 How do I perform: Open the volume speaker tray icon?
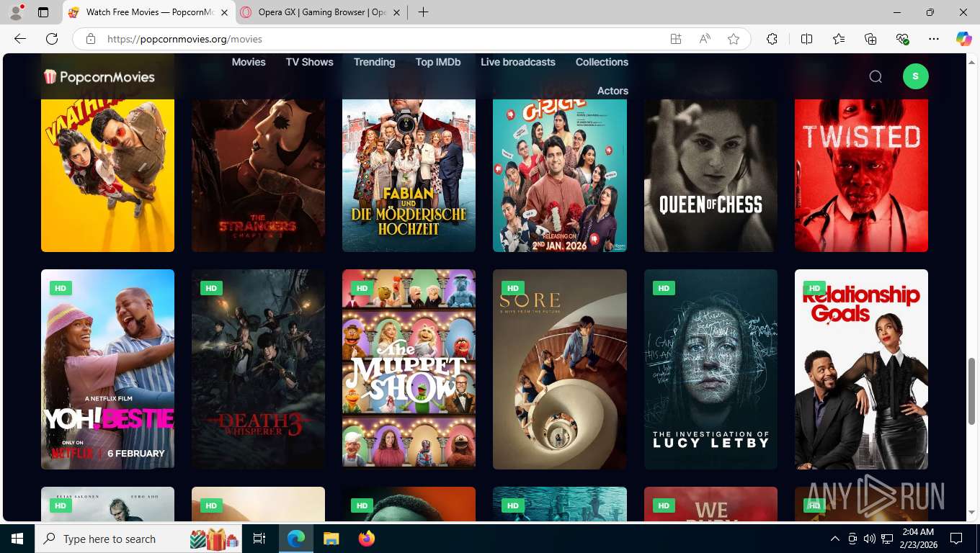pyautogui.click(x=870, y=539)
